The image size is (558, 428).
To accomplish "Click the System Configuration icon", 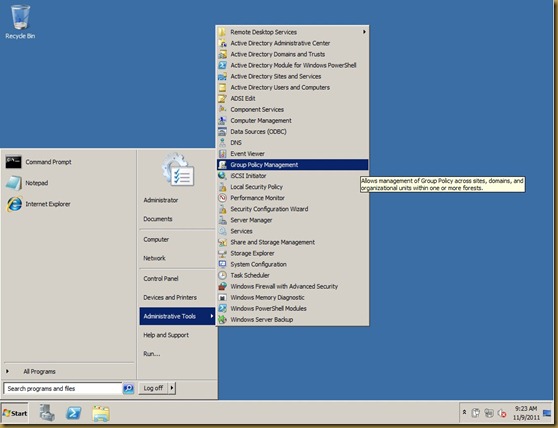I will click(222, 264).
